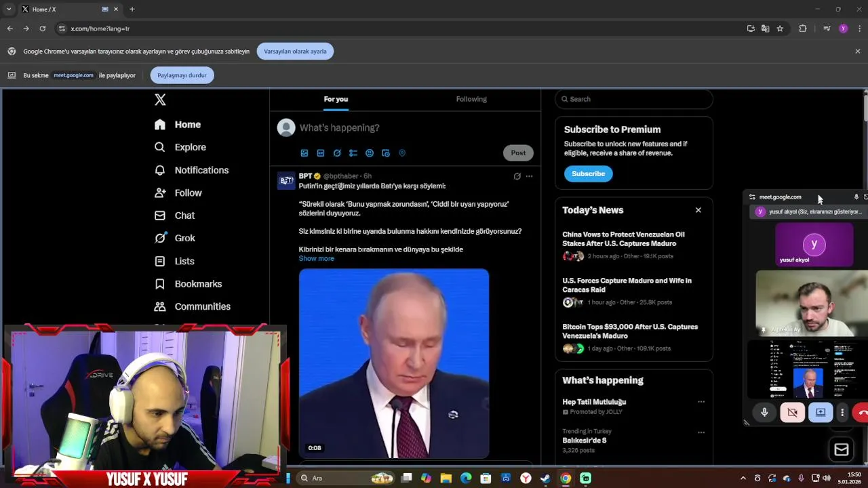The height and width of the screenshot is (488, 868).
Task: Click the schedule post icon in composer
Action: tap(386, 153)
